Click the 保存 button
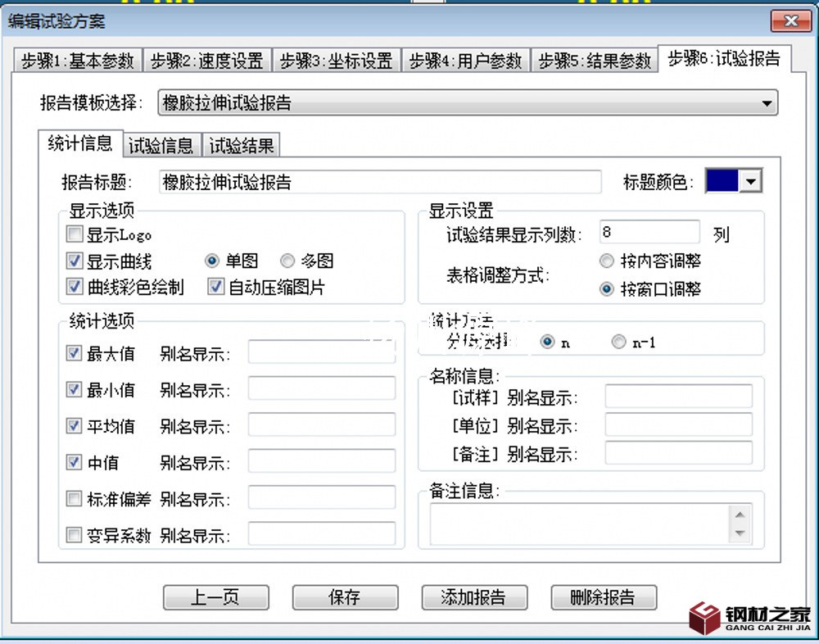This screenshot has width=819, height=644. click(345, 597)
